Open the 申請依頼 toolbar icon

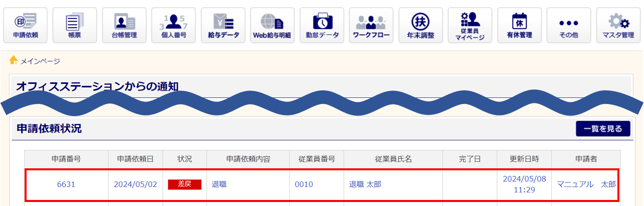click(x=25, y=25)
